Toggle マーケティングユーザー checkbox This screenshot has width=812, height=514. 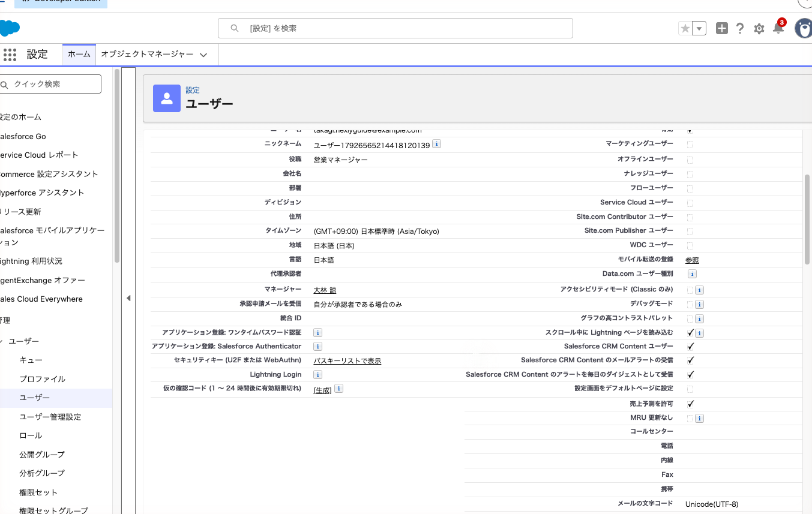click(x=690, y=145)
